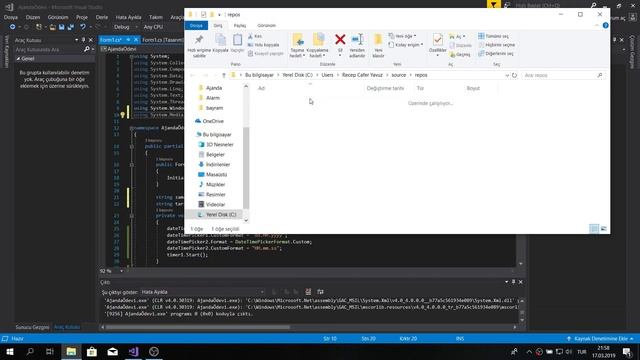Image resolution: width=640 pixels, height=360 pixels.
Task: Open the Mail app from taskbar
Action: (x=113, y=351)
